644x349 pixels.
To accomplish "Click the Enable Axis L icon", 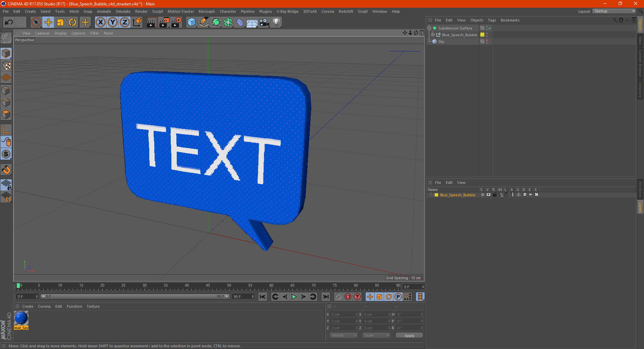I will point(6,130).
